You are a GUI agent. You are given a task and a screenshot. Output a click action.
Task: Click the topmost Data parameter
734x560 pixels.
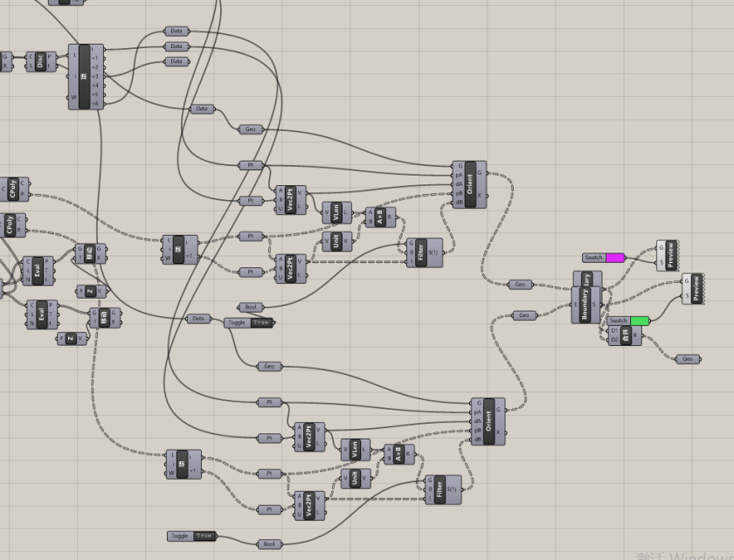(x=177, y=31)
